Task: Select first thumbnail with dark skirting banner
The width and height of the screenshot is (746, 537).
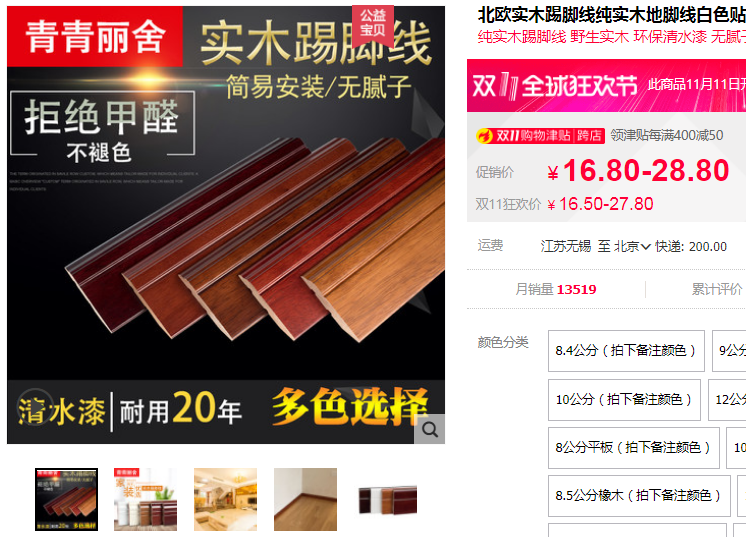Action: [x=66, y=499]
